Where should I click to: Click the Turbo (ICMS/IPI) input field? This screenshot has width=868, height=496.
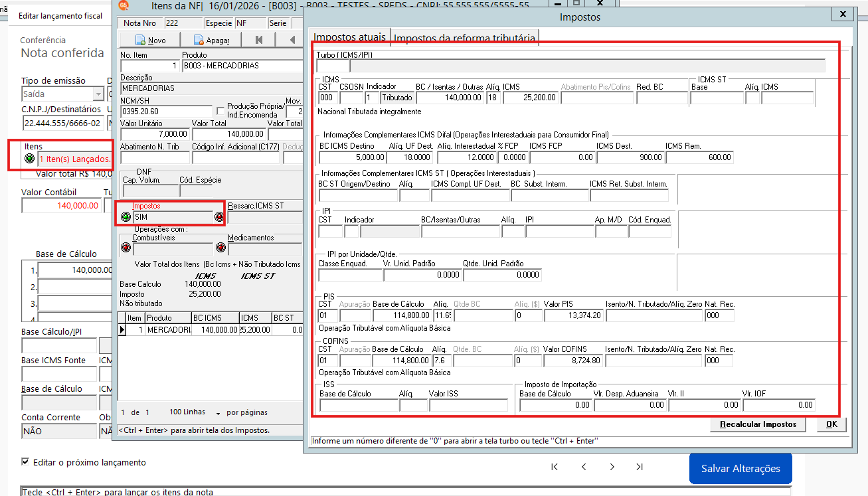(332, 65)
